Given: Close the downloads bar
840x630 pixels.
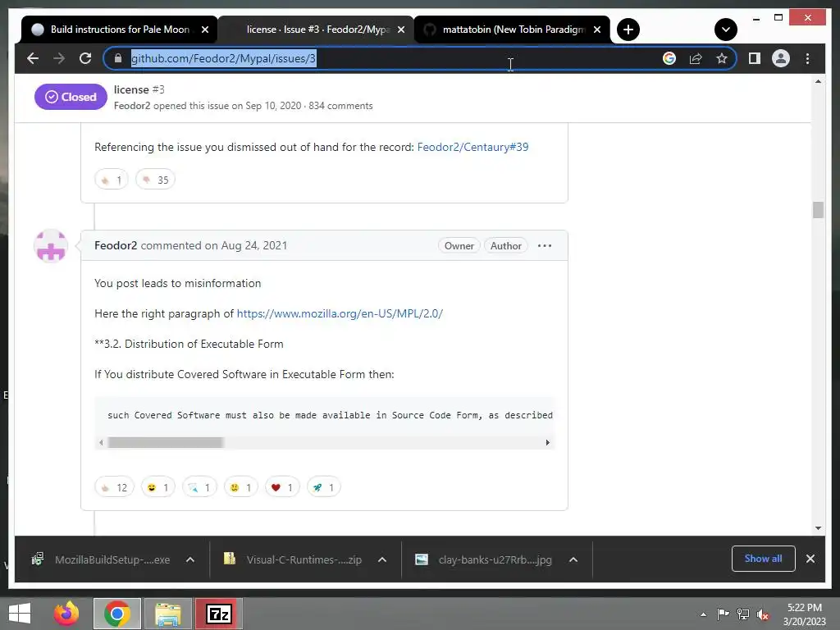Looking at the screenshot, I should coord(810,559).
